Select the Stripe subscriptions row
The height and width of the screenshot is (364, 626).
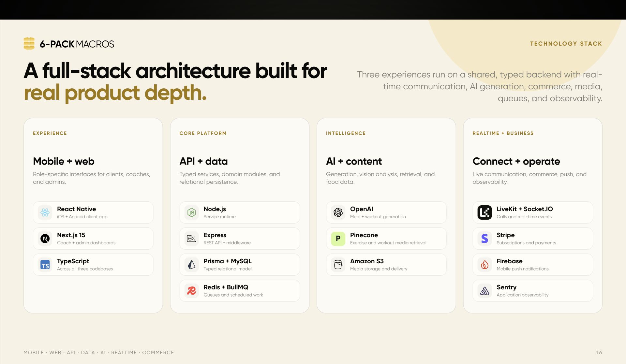(x=533, y=239)
